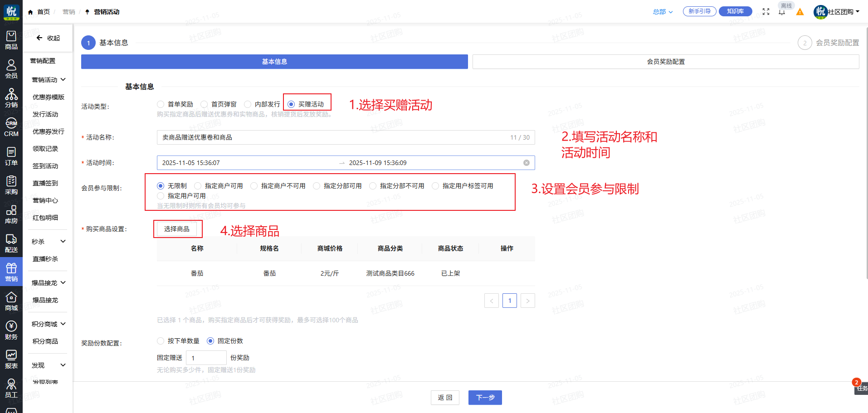Screen dimensions: 868x413
Task: Expand the 总部 dropdown in header
Action: click(x=663, y=12)
